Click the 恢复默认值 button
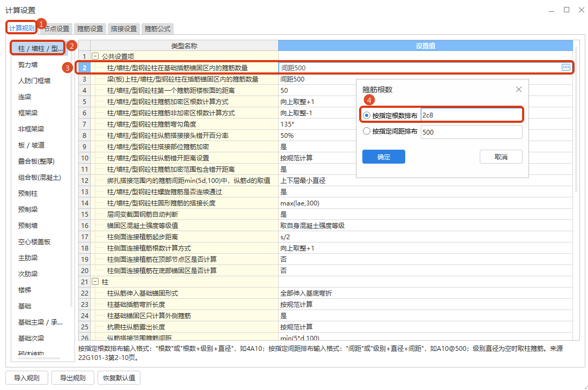Viewport: 588px width, 390px height. 119,378
